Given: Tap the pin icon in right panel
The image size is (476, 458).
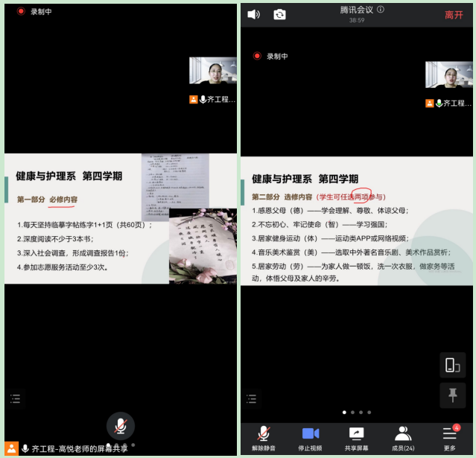Looking at the screenshot, I should click(452, 395).
